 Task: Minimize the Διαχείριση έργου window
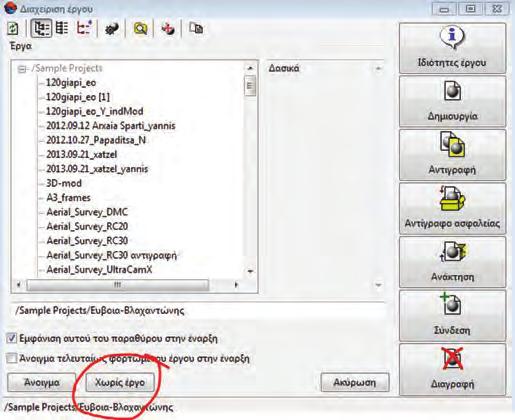tap(444, 9)
